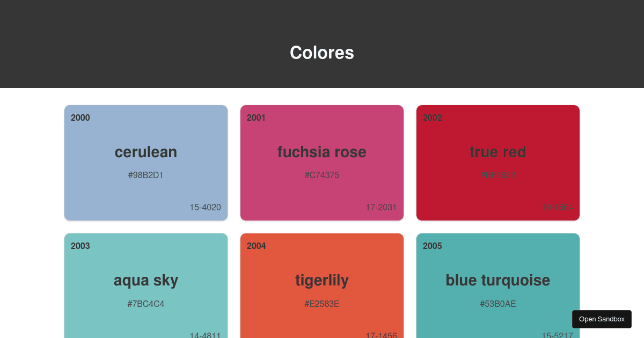Click the hex code #7BC4C4

145,304
